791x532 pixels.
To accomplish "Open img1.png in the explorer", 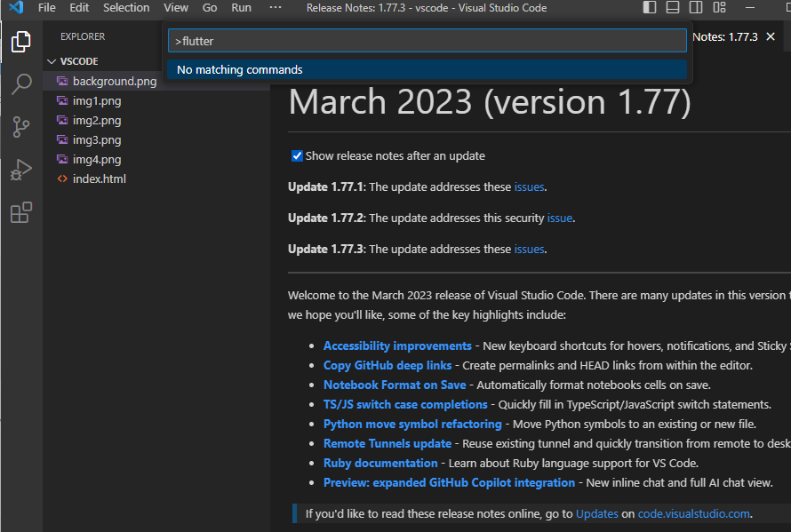I will click(x=97, y=101).
